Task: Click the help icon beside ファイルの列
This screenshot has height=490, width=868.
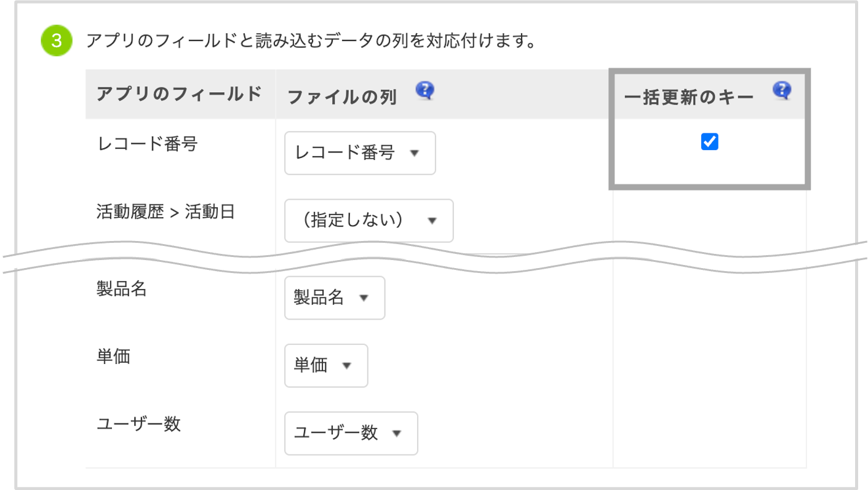Action: tap(424, 91)
